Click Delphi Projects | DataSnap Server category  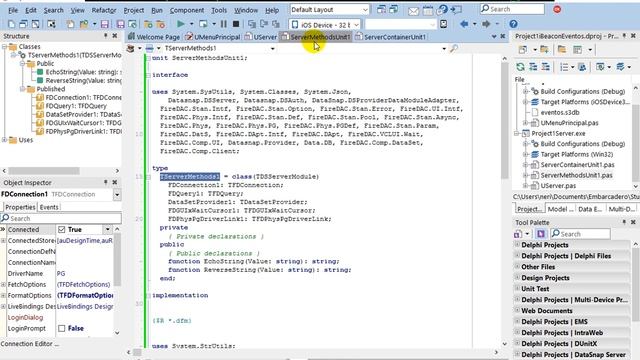pos(573,355)
